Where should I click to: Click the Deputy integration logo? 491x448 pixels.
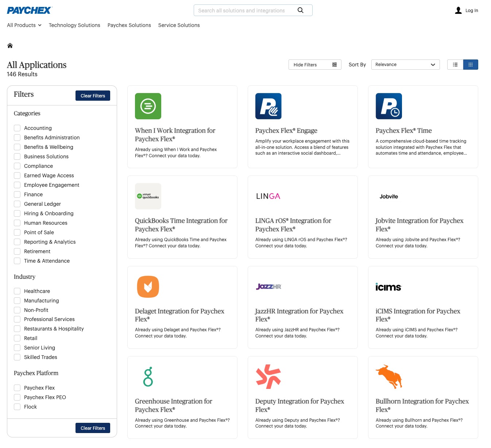[268, 376]
